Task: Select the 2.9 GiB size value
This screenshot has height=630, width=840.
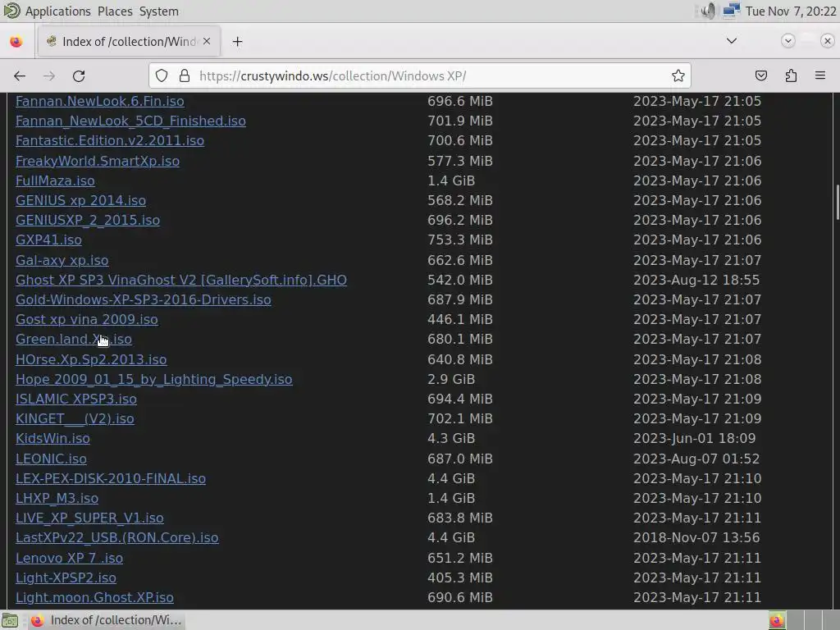Action: click(451, 380)
